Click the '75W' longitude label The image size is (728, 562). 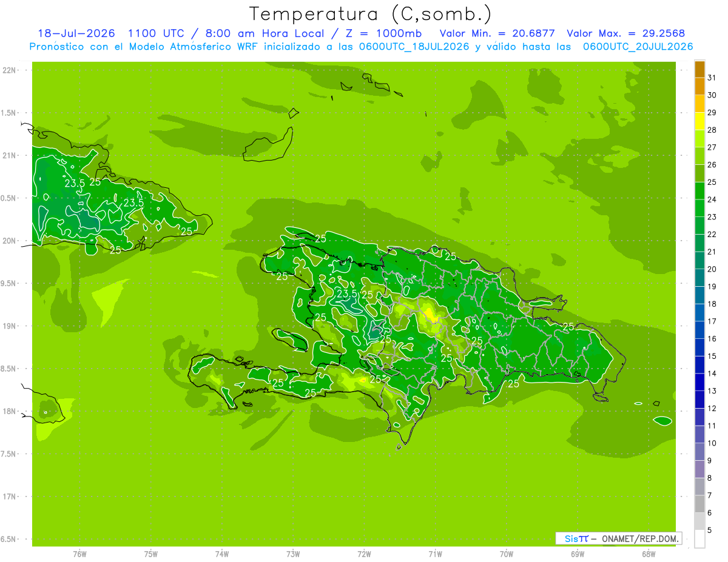[150, 554]
